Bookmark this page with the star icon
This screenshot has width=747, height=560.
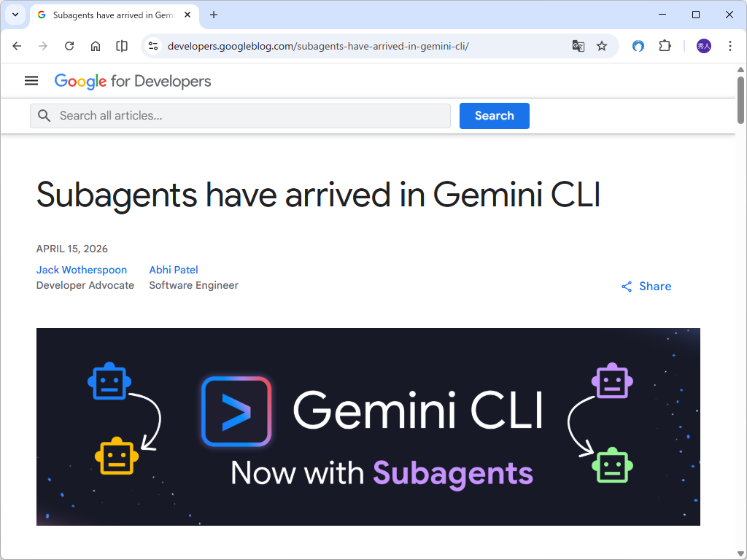coord(602,46)
